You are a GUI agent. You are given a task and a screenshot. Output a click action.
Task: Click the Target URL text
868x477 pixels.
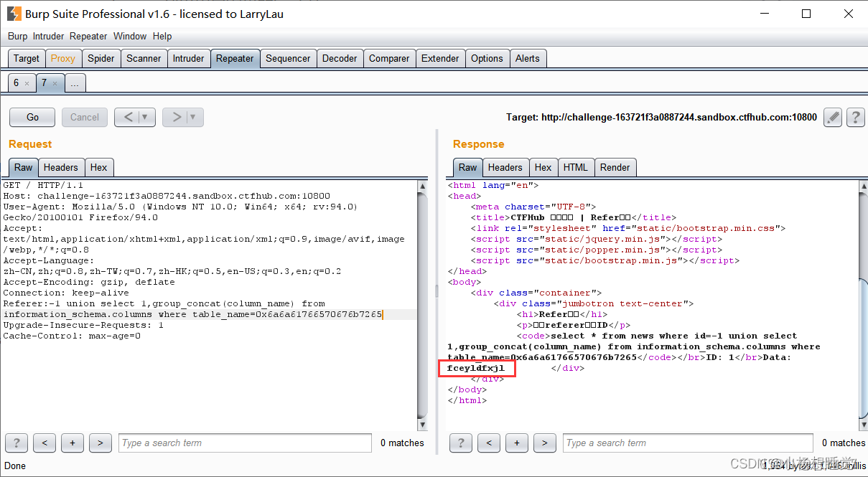tap(661, 117)
